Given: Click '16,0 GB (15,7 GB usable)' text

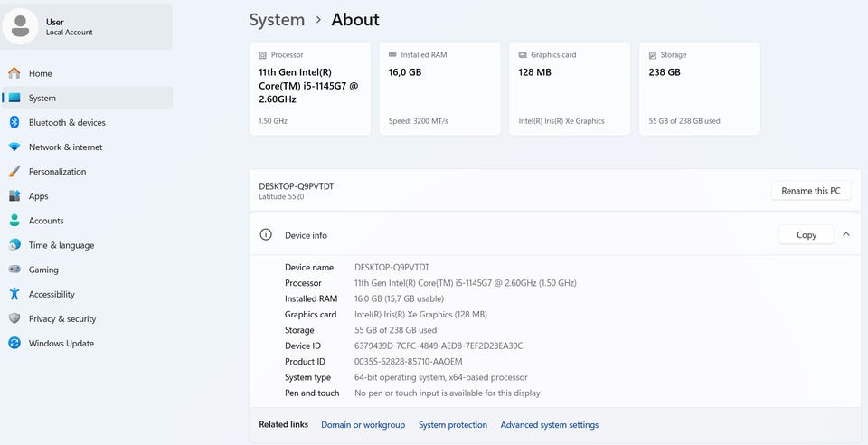Looking at the screenshot, I should pyautogui.click(x=399, y=298).
